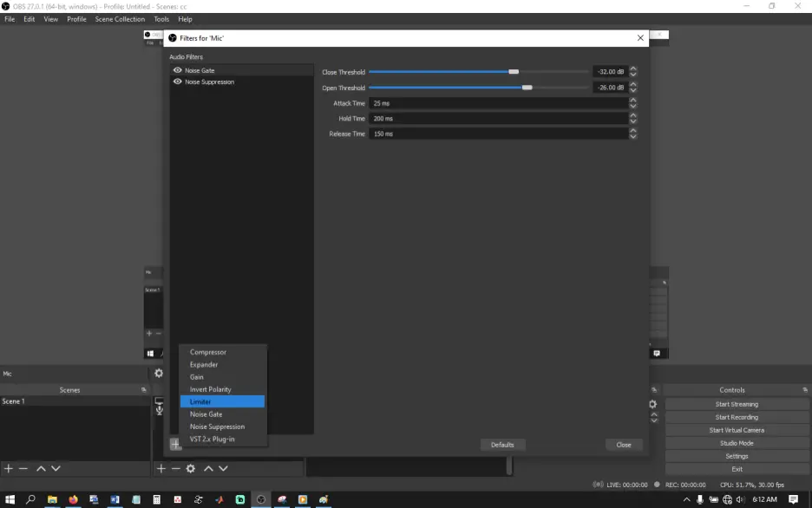Viewport: 812px width, 508px height.
Task: Click the plus icon to add a source
Action: coord(160,468)
